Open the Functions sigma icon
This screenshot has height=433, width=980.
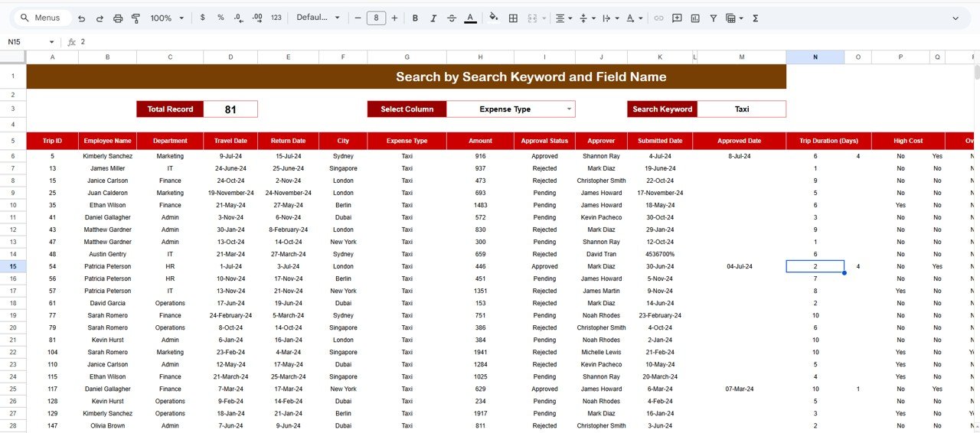(756, 18)
